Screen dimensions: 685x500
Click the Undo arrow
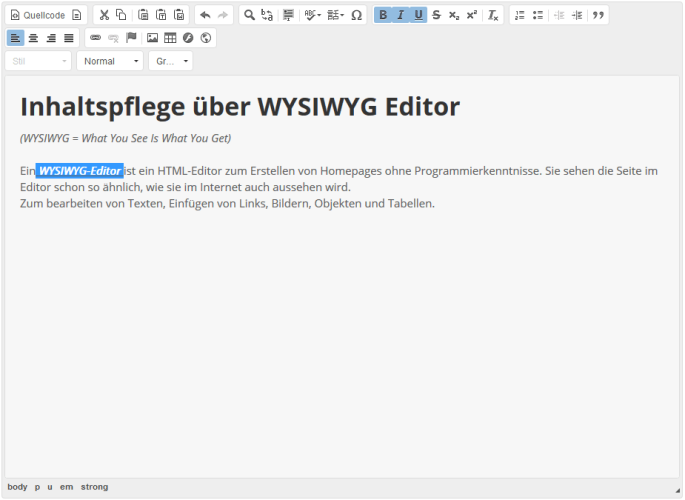tap(205, 15)
